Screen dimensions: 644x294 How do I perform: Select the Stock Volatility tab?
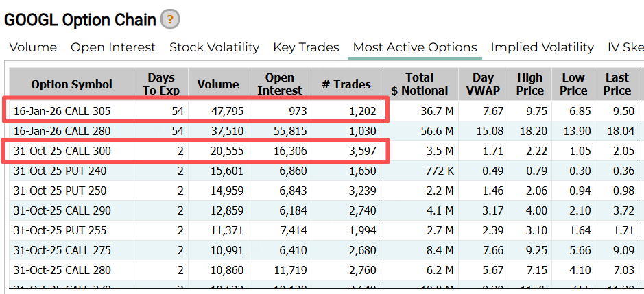coord(214,47)
